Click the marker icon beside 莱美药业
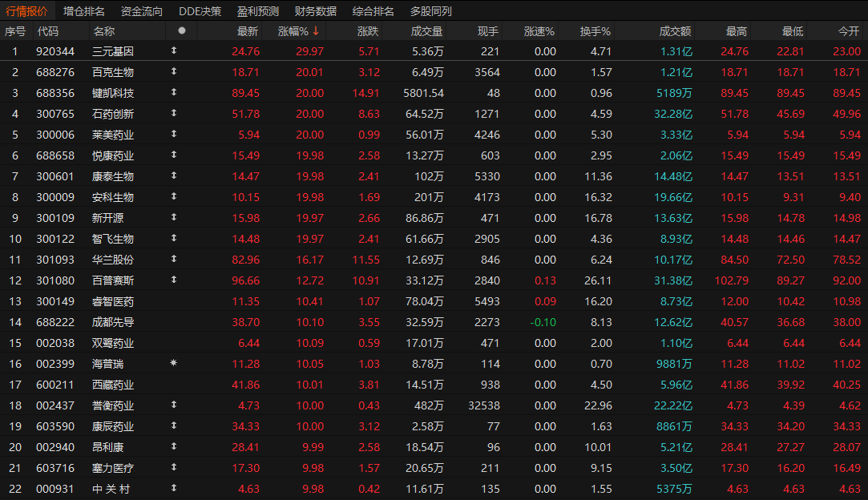Screen dimensions: 868x500 [174, 134]
